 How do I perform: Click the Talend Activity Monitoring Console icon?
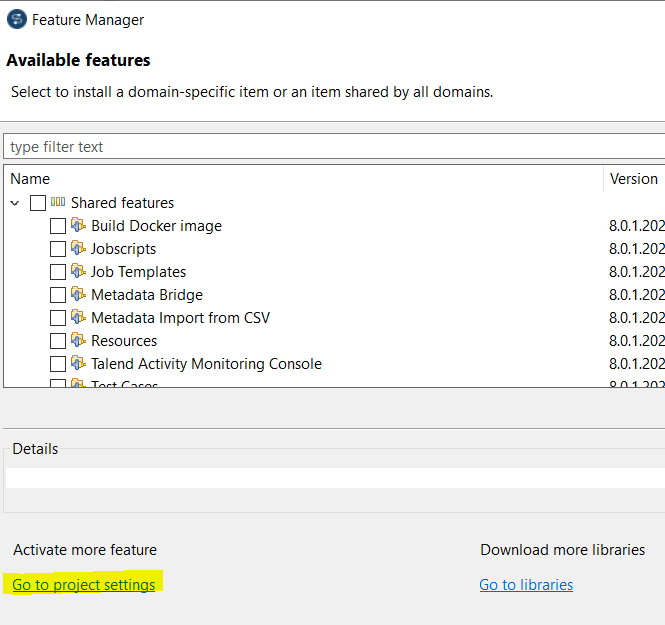[78, 363]
